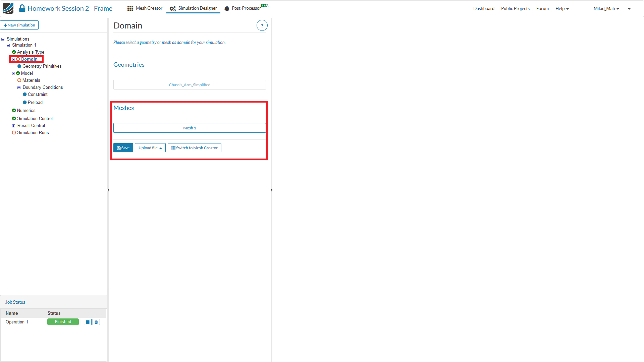
Task: Click the New simulation button
Action: [x=19, y=25]
